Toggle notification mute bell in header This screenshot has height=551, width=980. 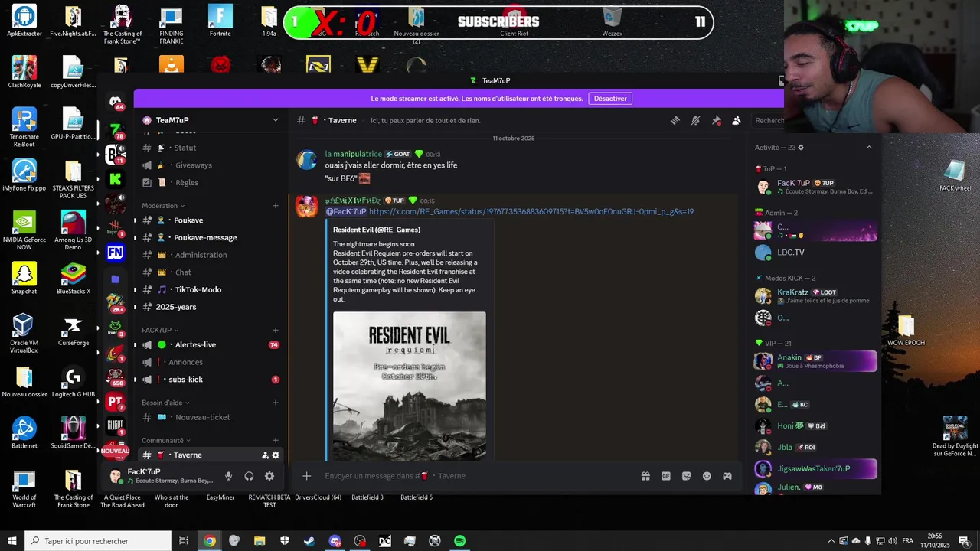(695, 120)
